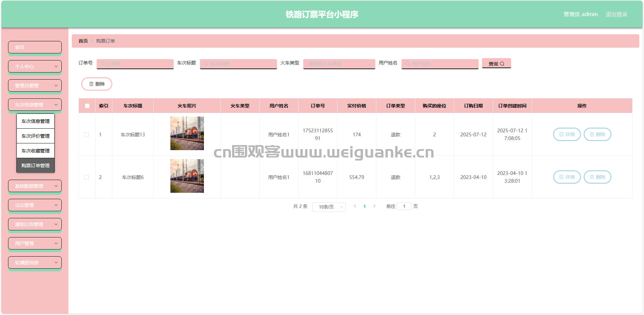Click 管理员 admin in the header
The image size is (644, 315).
[x=581, y=14]
